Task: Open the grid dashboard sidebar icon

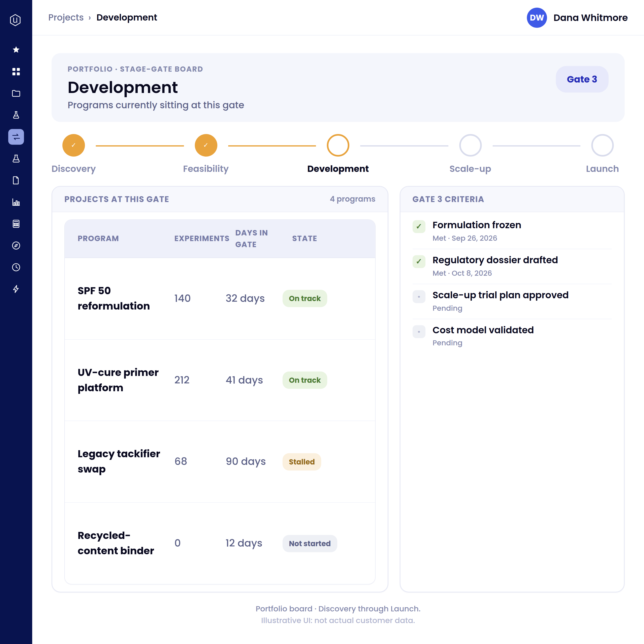Action: [x=16, y=71]
